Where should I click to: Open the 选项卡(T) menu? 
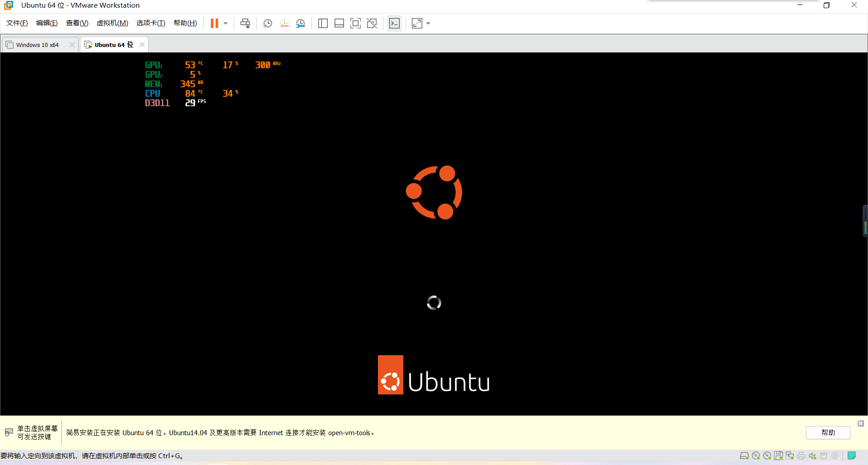click(x=151, y=23)
